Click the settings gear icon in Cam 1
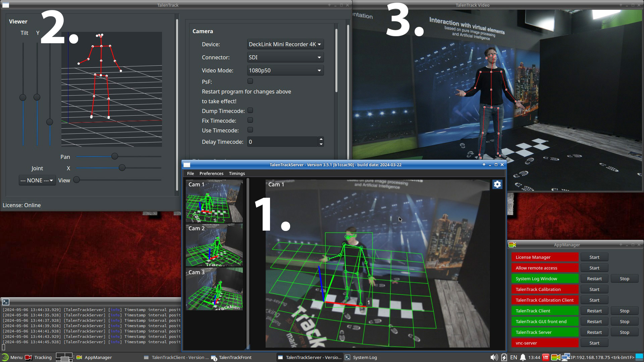The image size is (644, 362). click(x=497, y=184)
